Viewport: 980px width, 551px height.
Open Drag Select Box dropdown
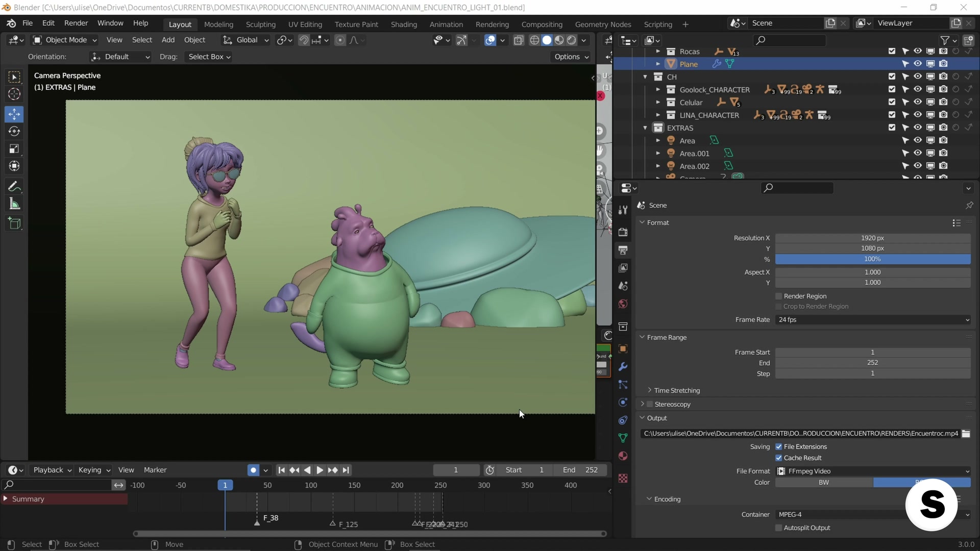click(x=209, y=57)
